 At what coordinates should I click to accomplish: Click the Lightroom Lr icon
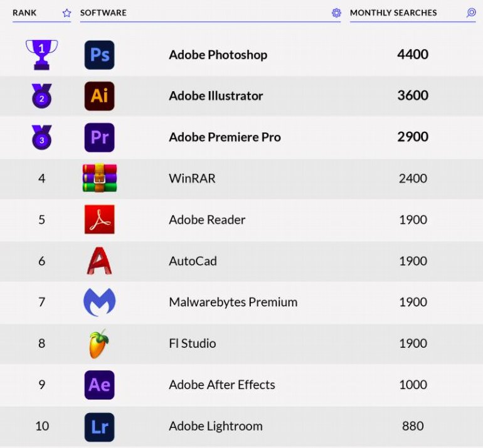coord(99,426)
